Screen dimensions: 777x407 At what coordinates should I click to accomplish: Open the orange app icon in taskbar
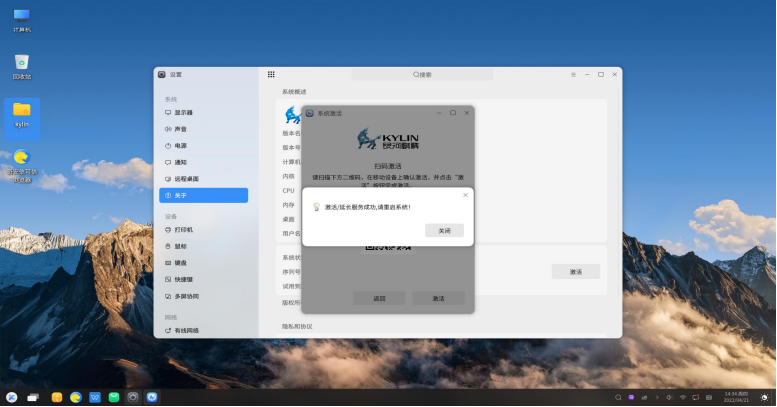(x=57, y=397)
